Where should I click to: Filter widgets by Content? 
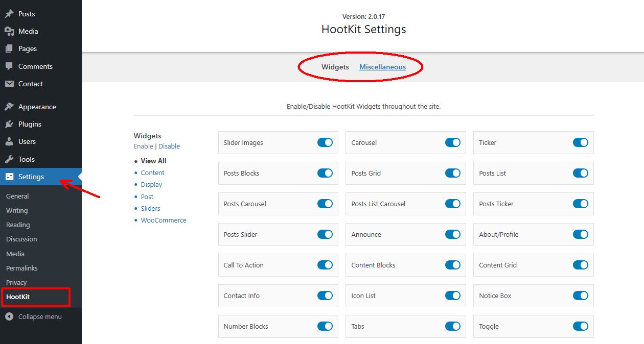tap(153, 173)
